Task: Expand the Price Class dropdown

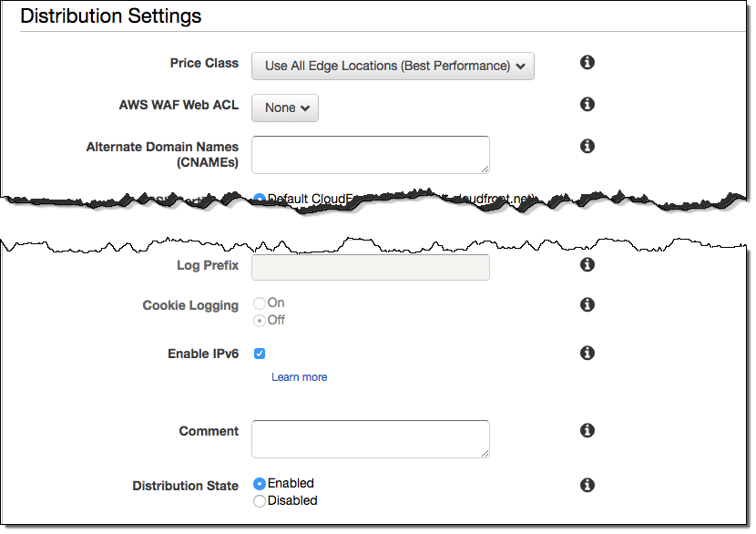Action: tap(393, 67)
